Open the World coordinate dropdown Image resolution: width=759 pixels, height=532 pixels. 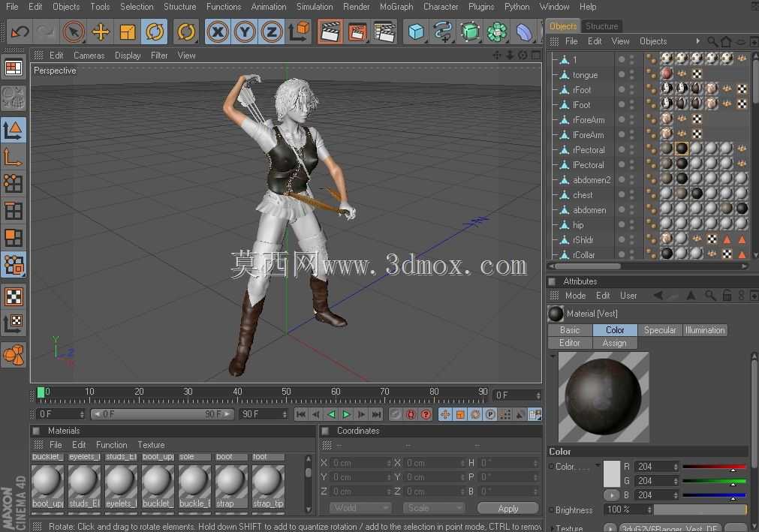(360, 508)
